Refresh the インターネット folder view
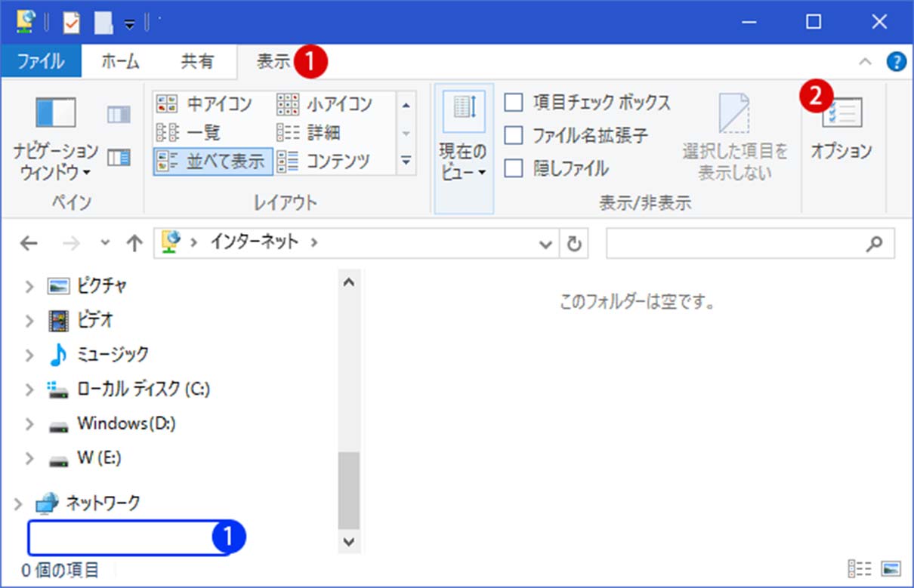This screenshot has height=588, width=914. point(573,244)
